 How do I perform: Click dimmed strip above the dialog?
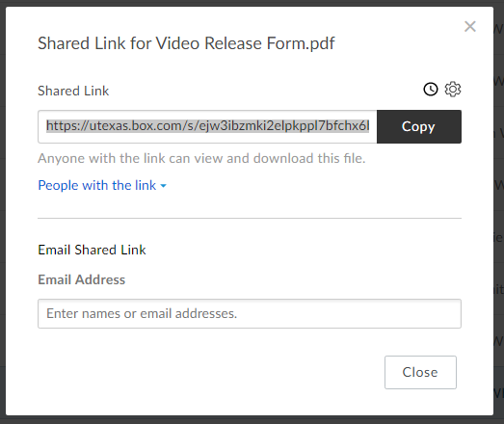coord(252,3)
